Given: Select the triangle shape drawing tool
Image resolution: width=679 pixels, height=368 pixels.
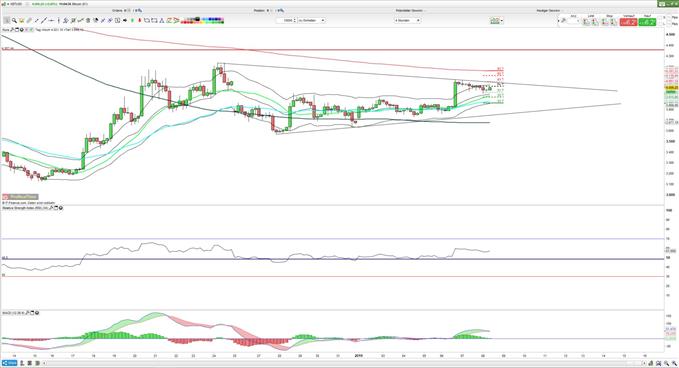Looking at the screenshot, I should tap(162, 20).
